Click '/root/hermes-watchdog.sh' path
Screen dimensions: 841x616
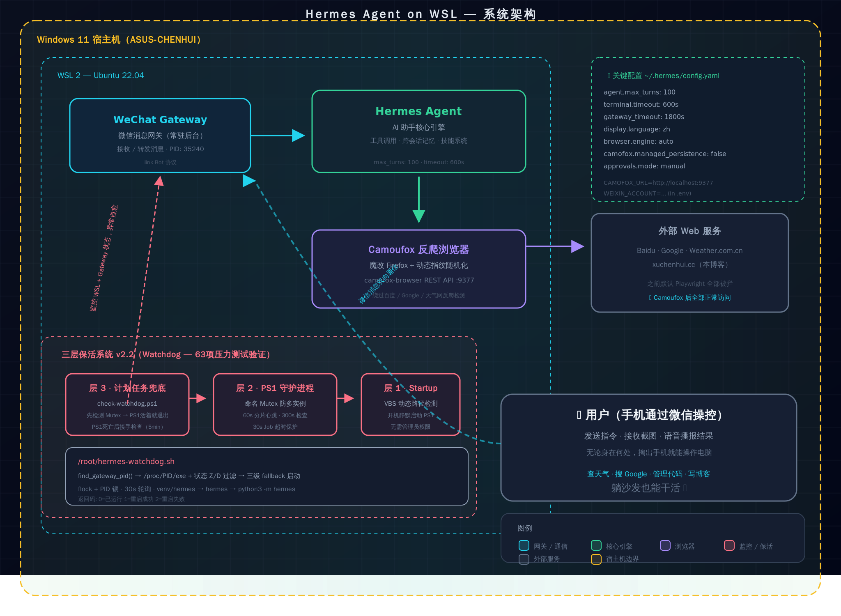click(x=126, y=462)
